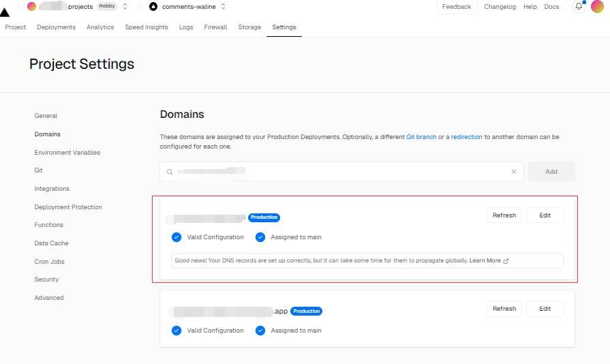Viewport: 610px width, 364px height.
Task: Expand the comments-waline project switcher
Action: point(224,7)
